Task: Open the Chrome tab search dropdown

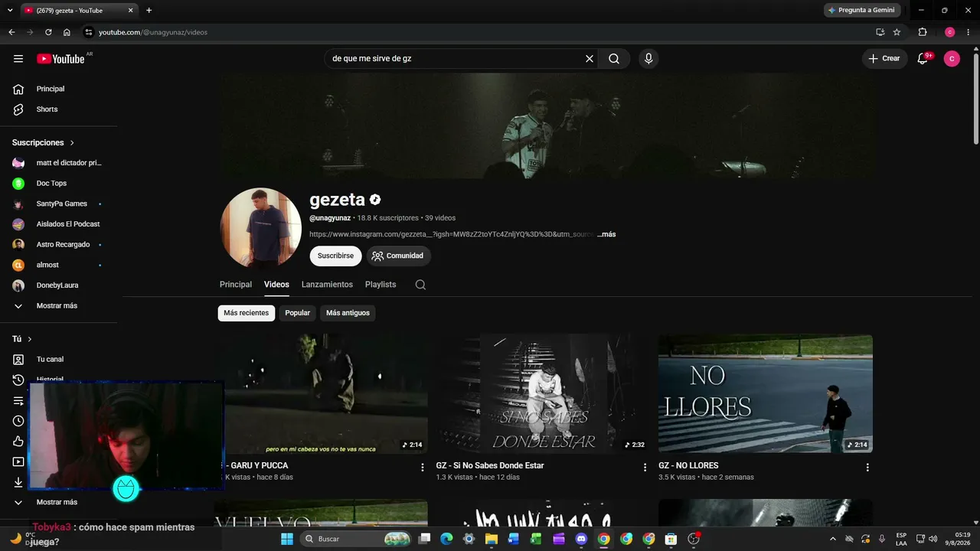Action: (10, 10)
